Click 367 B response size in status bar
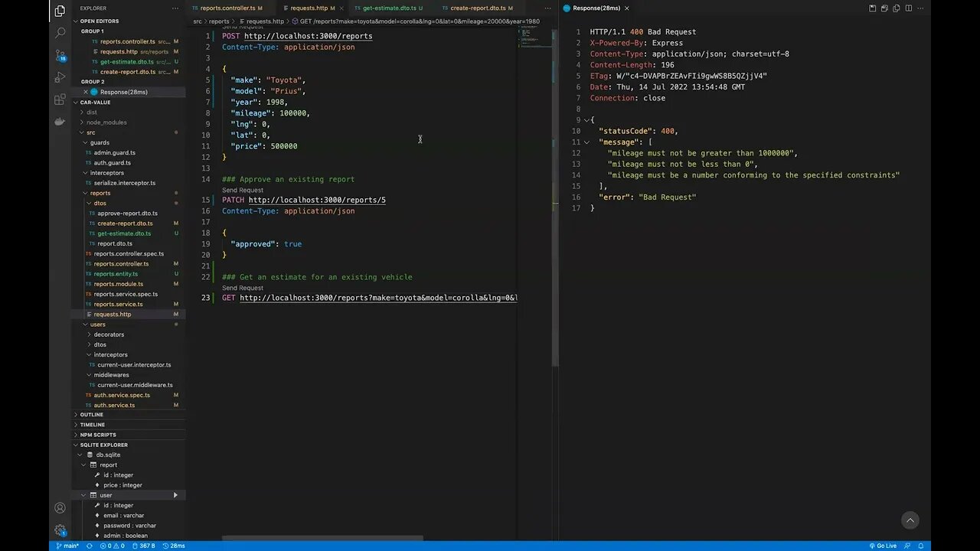This screenshot has height=551, width=980. (144, 546)
